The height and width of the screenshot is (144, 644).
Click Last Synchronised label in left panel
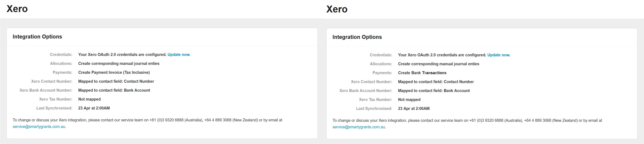tap(54, 108)
